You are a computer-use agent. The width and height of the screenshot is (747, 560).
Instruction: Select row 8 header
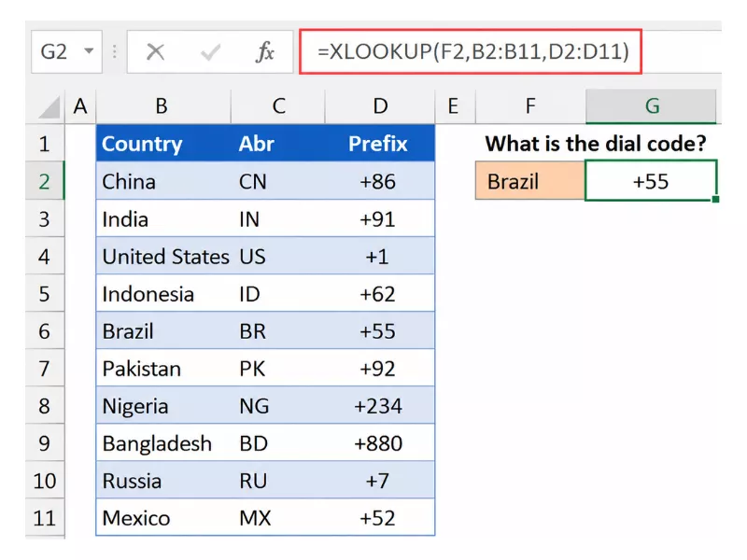pyautogui.click(x=45, y=406)
